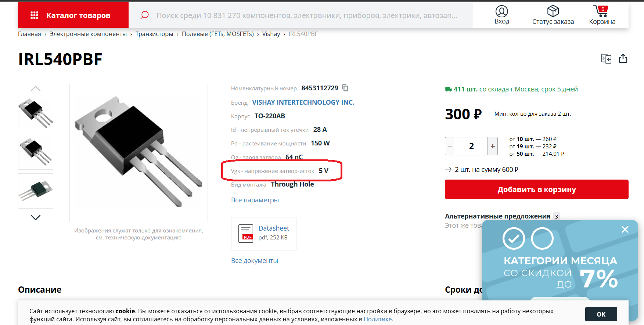
Task: Accept cookies with OK button
Action: [x=601, y=314]
